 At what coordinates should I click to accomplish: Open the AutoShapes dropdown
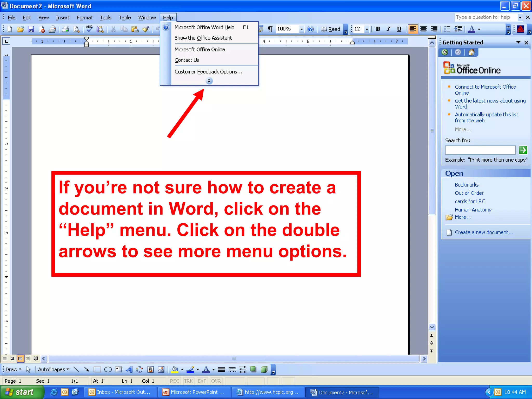(53, 369)
